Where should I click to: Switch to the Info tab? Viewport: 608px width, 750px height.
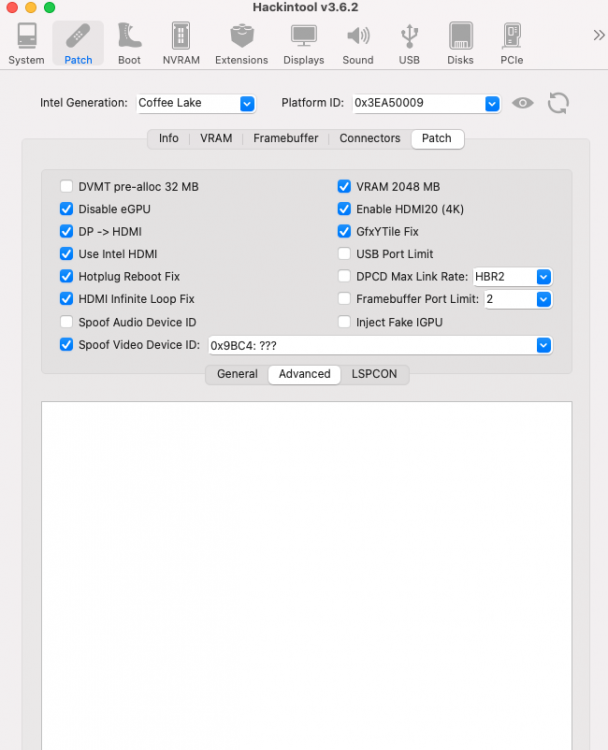point(168,138)
